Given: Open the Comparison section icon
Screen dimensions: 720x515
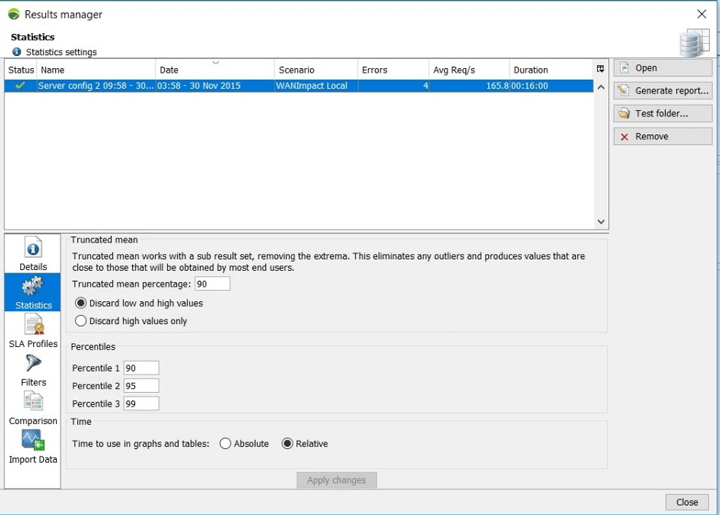Looking at the screenshot, I should (x=33, y=401).
